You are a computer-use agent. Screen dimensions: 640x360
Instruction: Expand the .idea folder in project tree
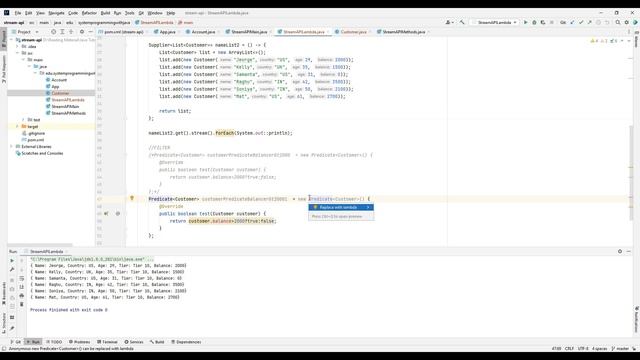point(18,47)
